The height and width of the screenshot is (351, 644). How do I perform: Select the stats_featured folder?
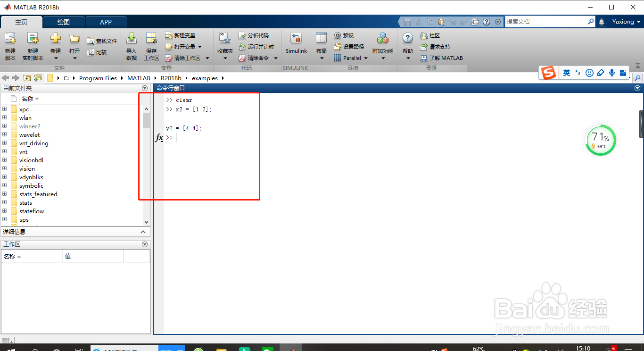pos(38,194)
